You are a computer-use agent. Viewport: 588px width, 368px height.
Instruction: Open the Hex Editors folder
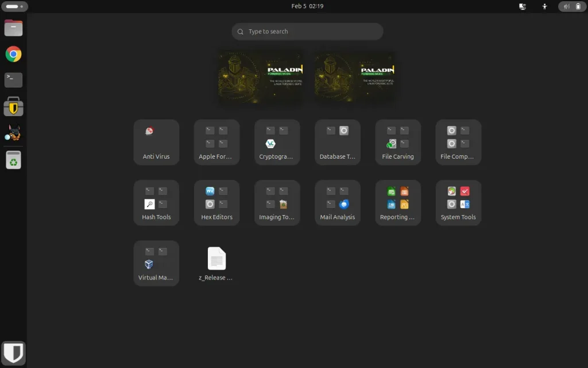[216, 202]
